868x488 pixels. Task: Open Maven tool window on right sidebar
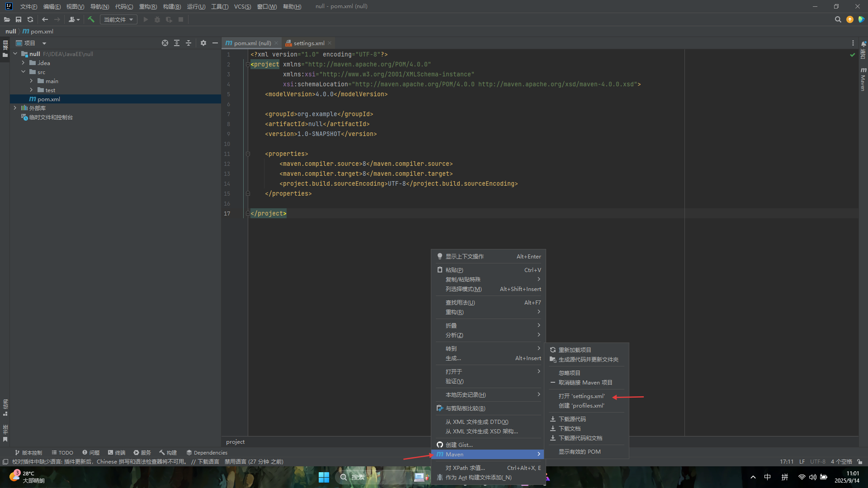point(863,80)
